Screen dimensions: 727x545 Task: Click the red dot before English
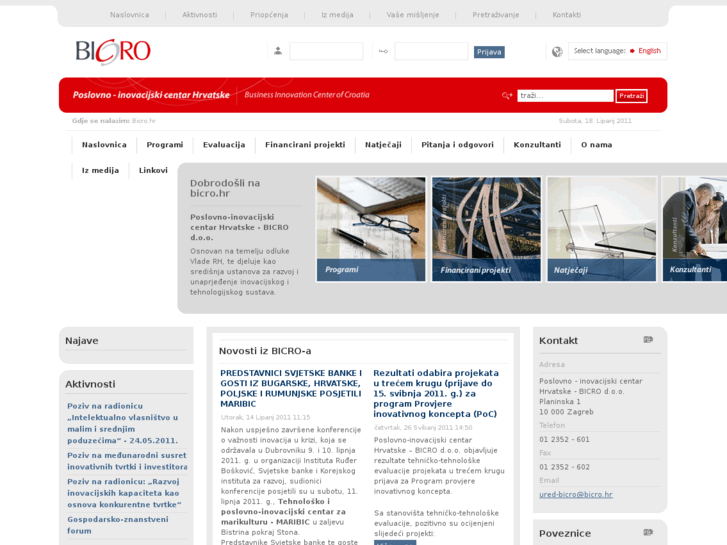click(632, 51)
